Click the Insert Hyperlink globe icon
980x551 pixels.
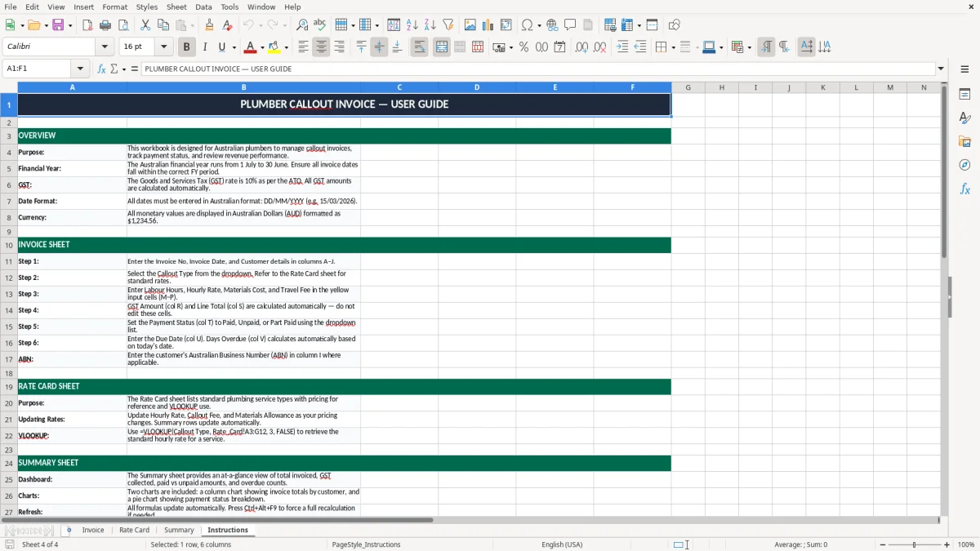(552, 25)
